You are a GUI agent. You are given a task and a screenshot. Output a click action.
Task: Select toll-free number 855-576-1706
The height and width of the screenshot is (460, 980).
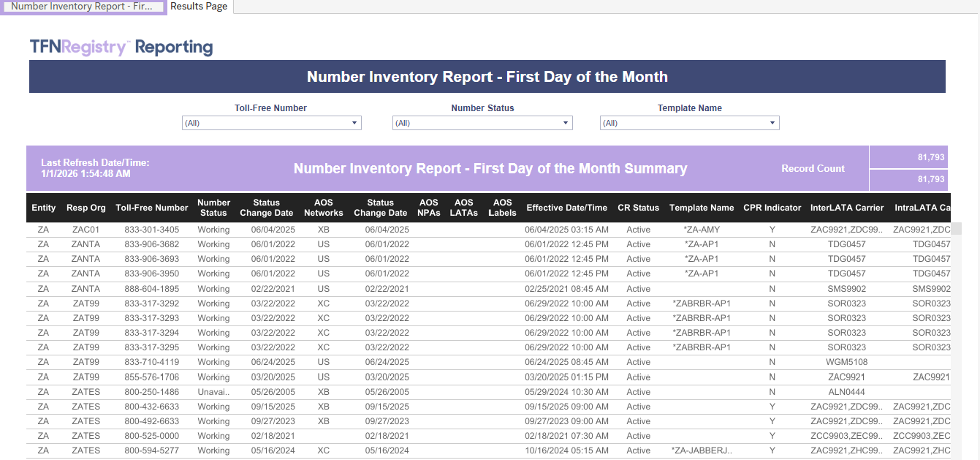pos(152,377)
